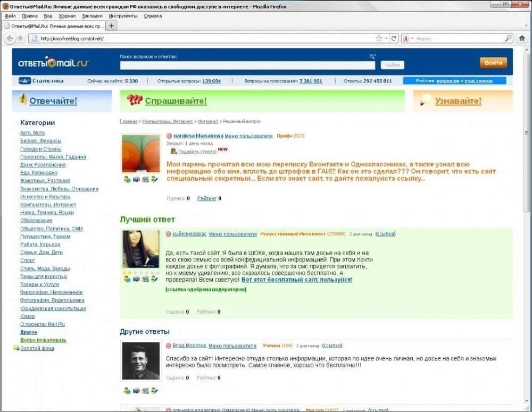Click the pencil icon under asker's avatar
Viewport: 532px width, 412px height.
(154, 179)
